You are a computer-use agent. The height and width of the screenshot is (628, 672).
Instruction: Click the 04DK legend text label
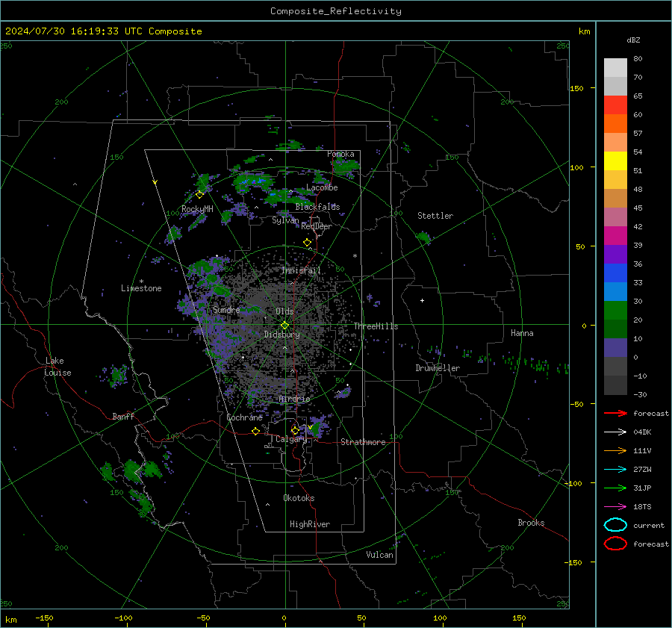coord(642,432)
